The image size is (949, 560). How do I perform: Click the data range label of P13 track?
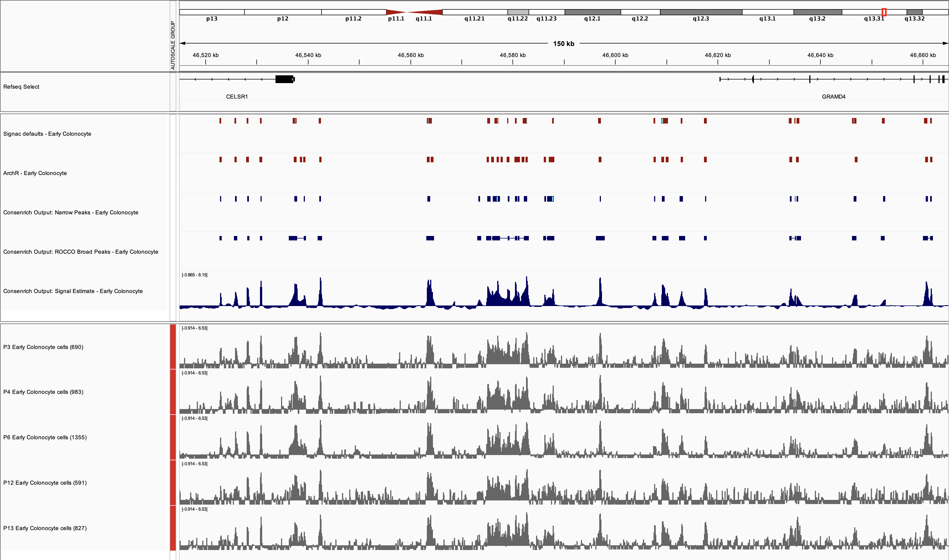[x=195, y=509]
